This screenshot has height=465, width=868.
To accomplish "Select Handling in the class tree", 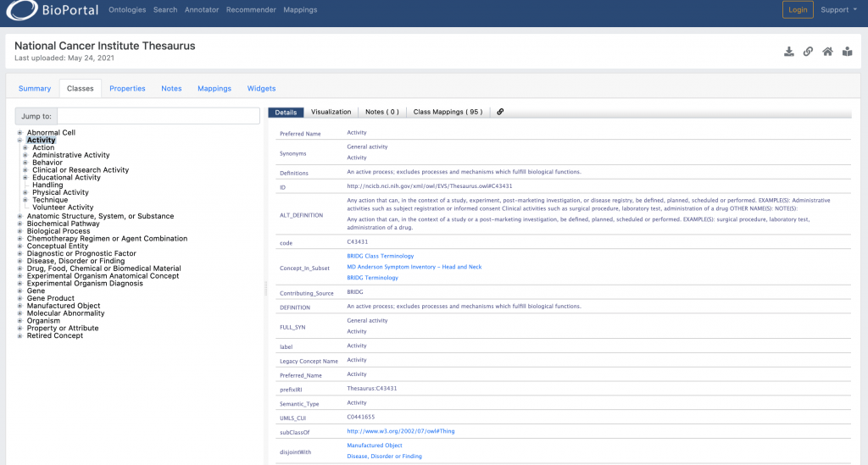I will (x=47, y=185).
